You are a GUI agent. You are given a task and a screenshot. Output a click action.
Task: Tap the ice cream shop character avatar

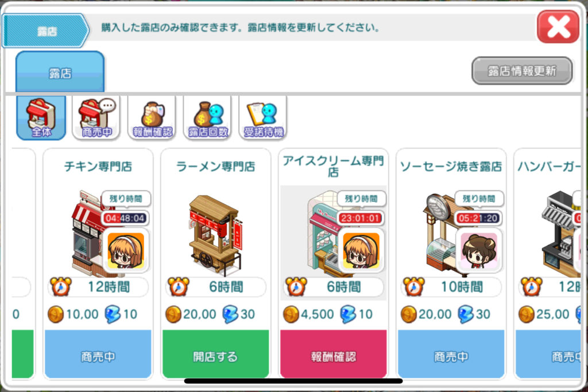[361, 250]
